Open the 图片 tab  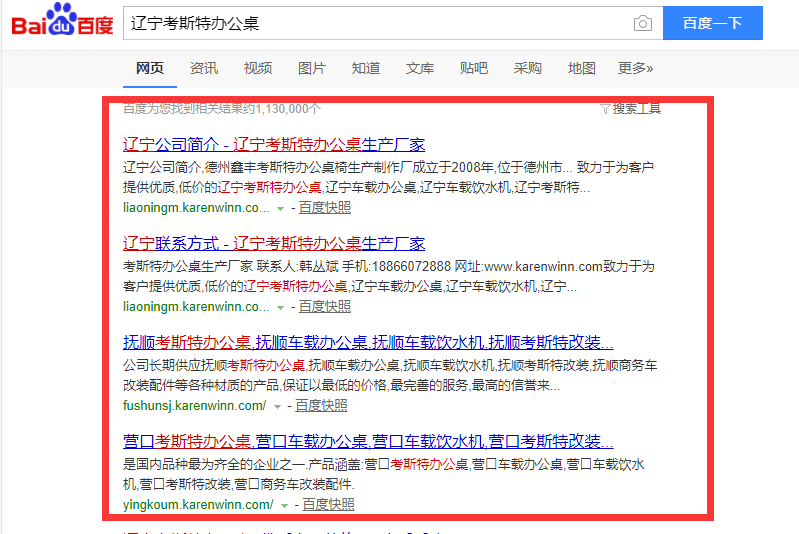click(x=312, y=68)
